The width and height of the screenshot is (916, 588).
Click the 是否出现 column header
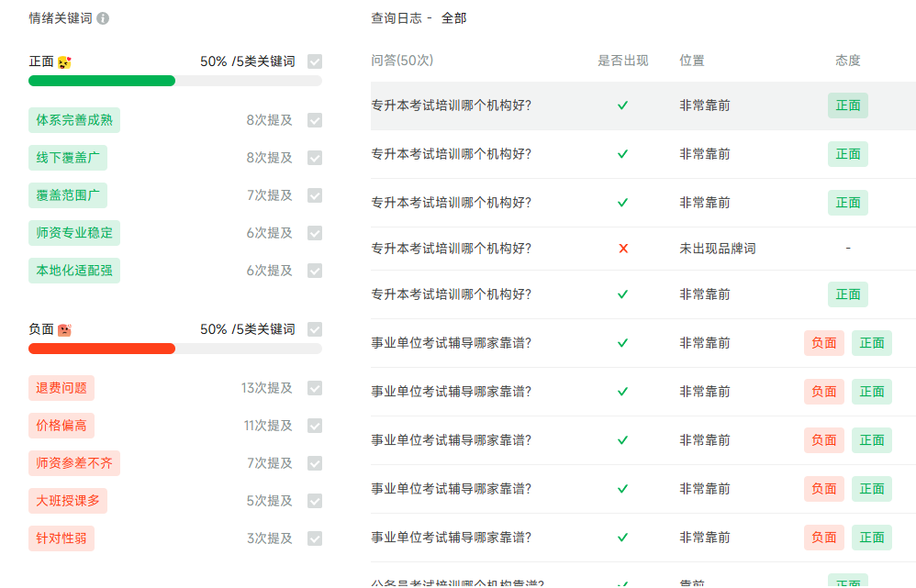pyautogui.click(x=622, y=61)
